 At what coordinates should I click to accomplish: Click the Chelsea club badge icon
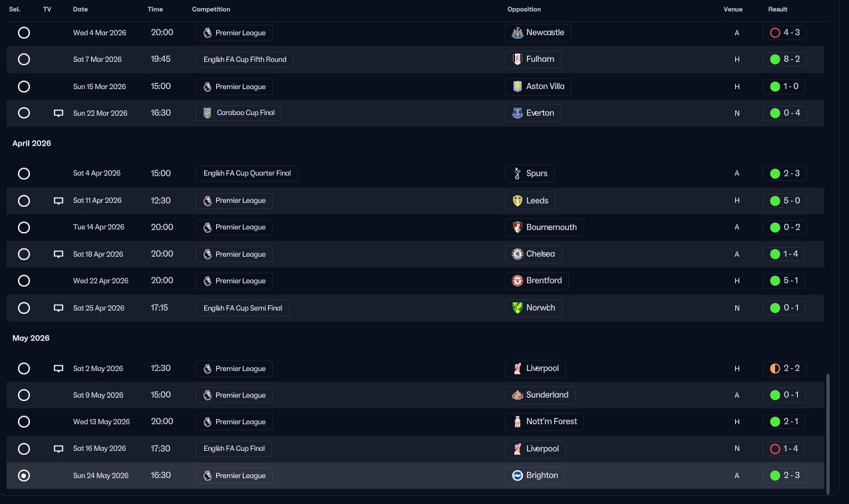click(517, 254)
